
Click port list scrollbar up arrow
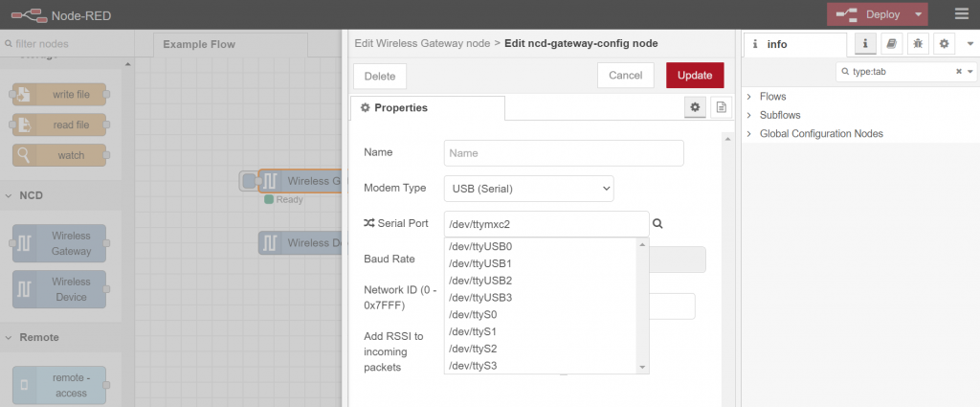(642, 244)
